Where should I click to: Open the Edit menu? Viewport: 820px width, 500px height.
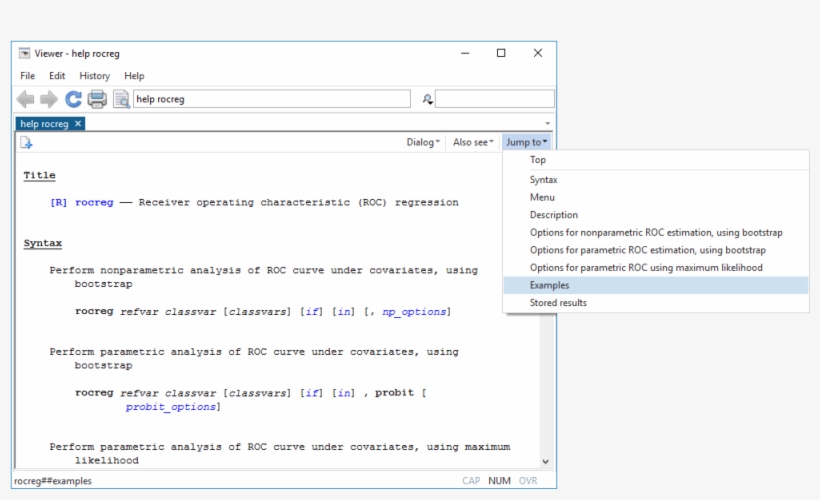(57, 76)
